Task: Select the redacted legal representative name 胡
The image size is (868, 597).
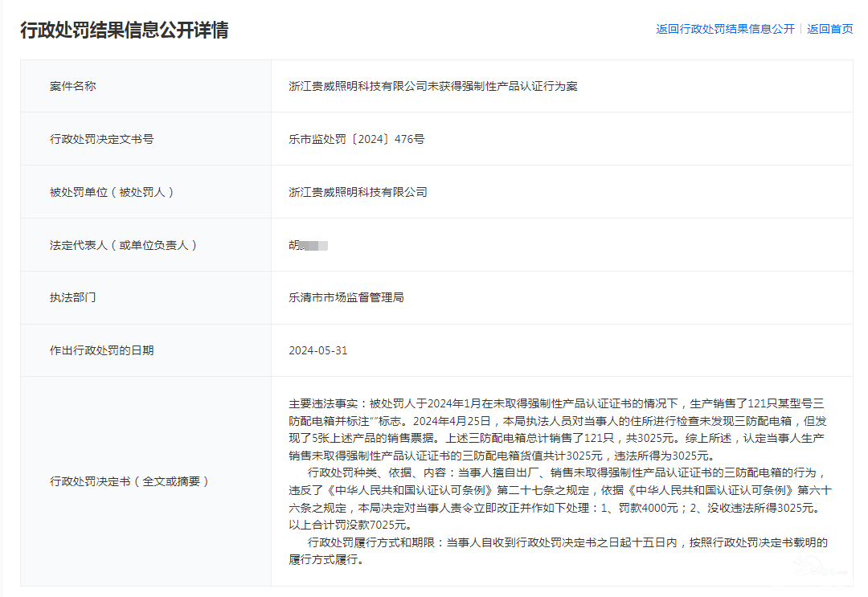Action: pyautogui.click(x=309, y=245)
